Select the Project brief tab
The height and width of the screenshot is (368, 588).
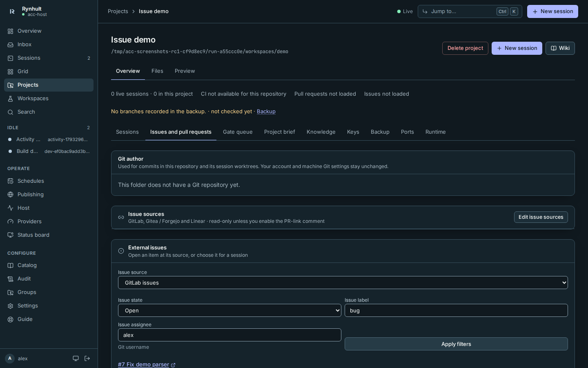coord(280,132)
